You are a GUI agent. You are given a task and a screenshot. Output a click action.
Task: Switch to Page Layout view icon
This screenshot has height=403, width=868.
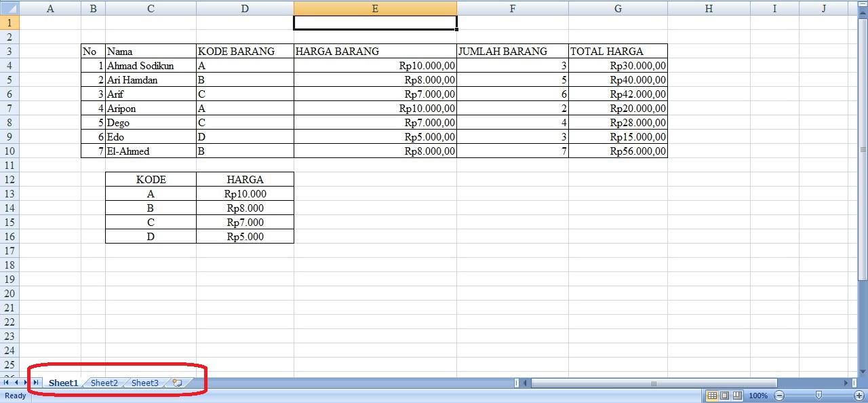coord(724,396)
